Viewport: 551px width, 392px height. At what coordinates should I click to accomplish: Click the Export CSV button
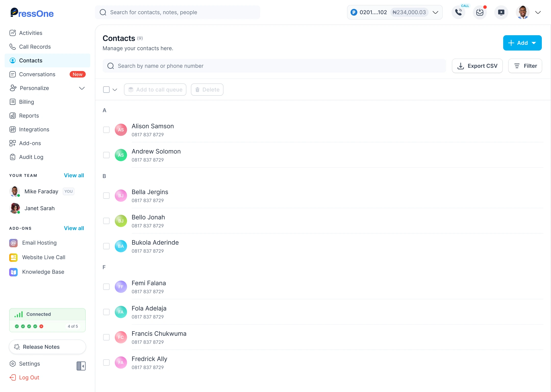tap(477, 66)
